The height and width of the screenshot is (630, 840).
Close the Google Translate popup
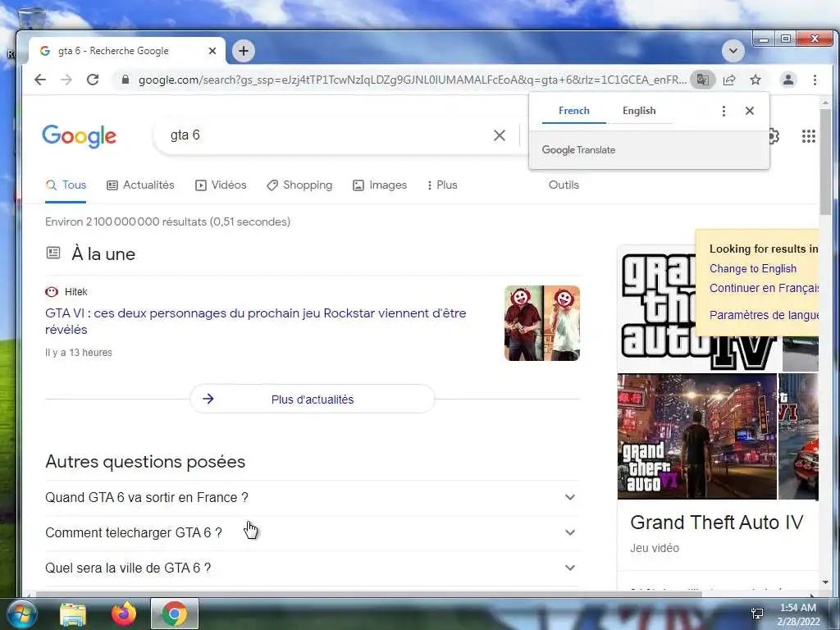pyautogui.click(x=750, y=111)
